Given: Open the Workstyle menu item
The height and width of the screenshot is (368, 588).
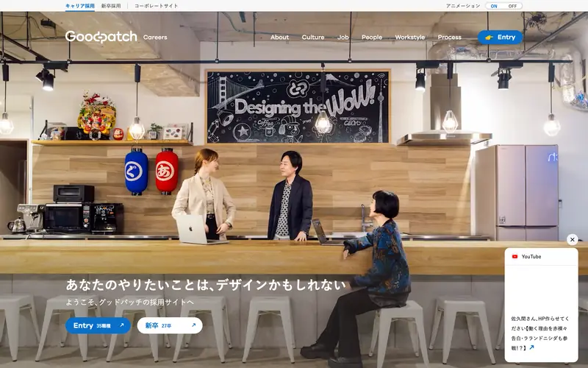Looking at the screenshot, I should pyautogui.click(x=410, y=38).
